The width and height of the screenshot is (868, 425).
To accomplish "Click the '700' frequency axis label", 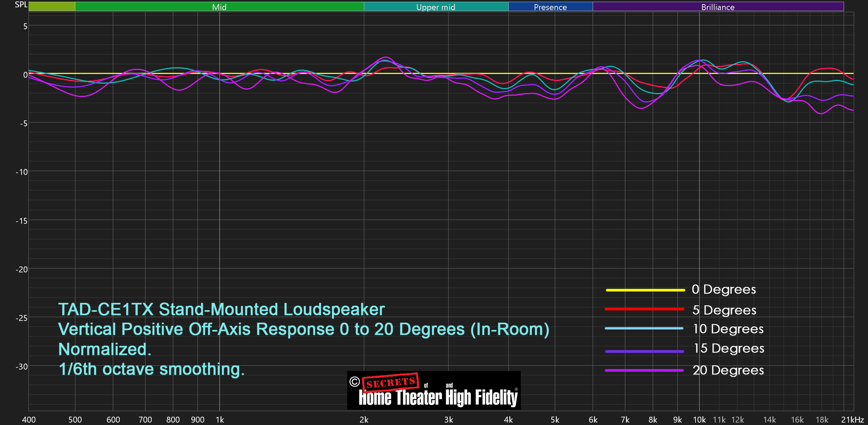I will 145,420.
